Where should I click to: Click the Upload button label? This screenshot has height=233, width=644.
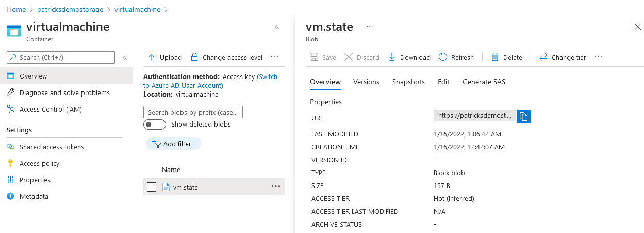[171, 57]
